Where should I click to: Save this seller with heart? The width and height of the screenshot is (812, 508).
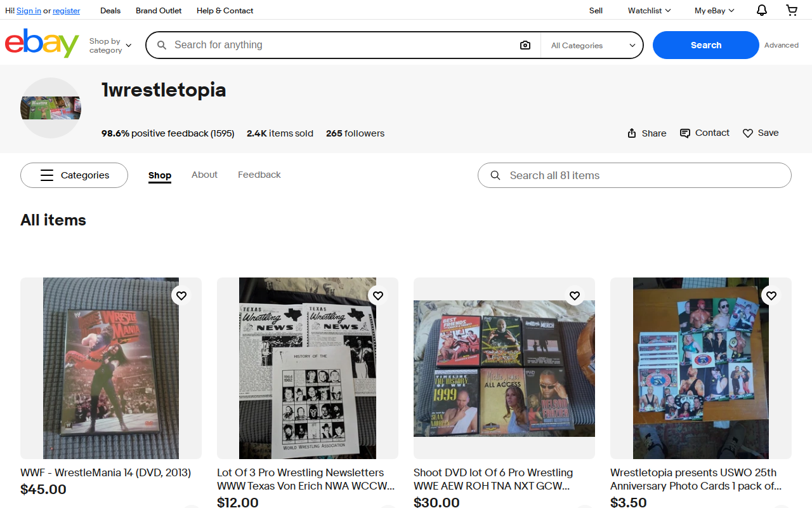761,133
